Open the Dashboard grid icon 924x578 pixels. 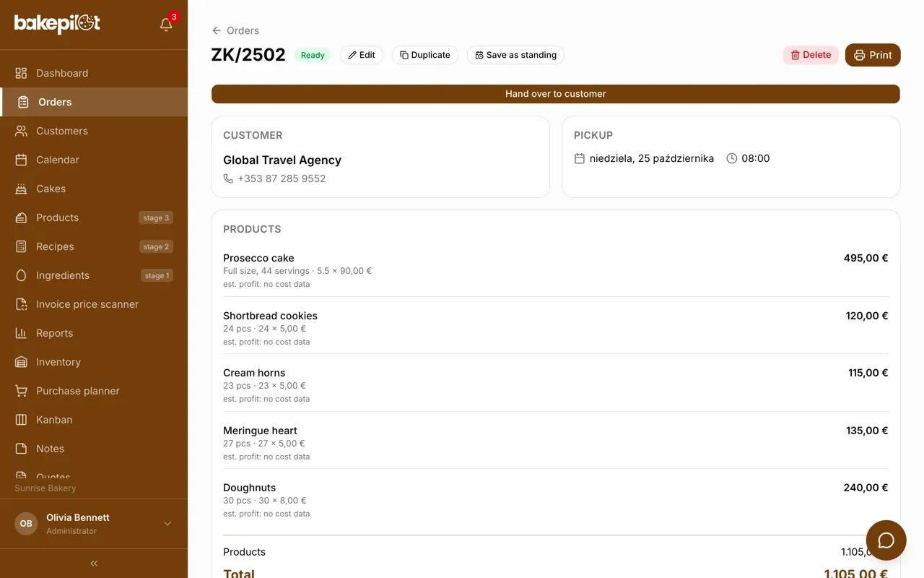[22, 73]
